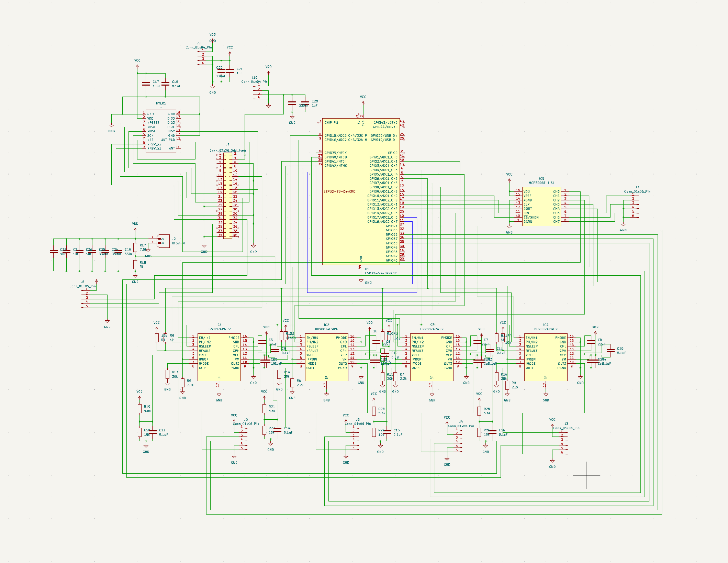Select resistor R21 5.6k
The width and height of the screenshot is (728, 563).
[264, 409]
